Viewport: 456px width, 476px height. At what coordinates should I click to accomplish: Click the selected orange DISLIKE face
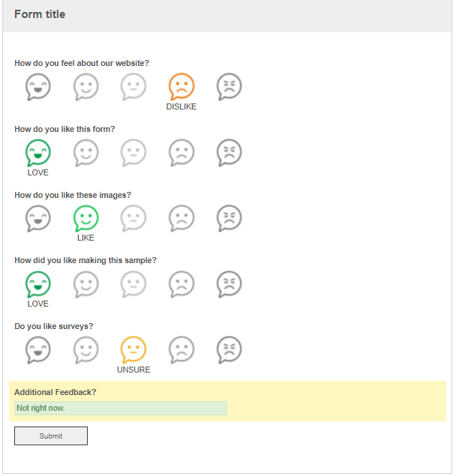[181, 87]
